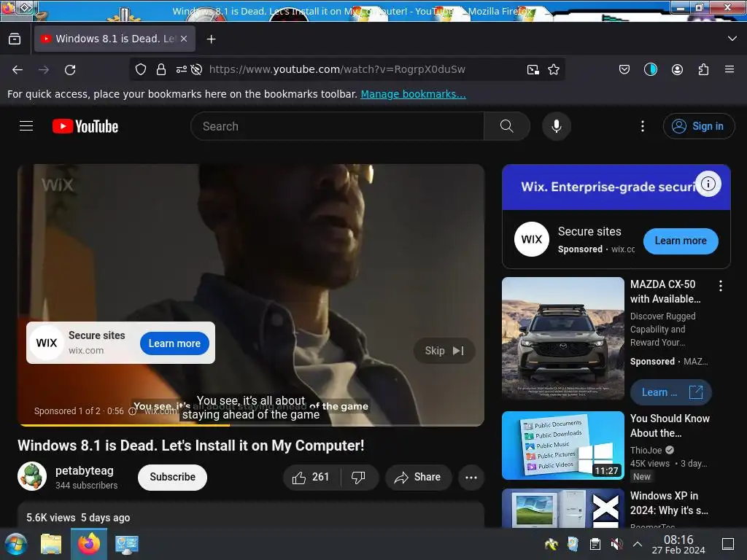The width and height of the screenshot is (747, 560).
Task: Open the Firefox account icon
Action: click(x=677, y=69)
